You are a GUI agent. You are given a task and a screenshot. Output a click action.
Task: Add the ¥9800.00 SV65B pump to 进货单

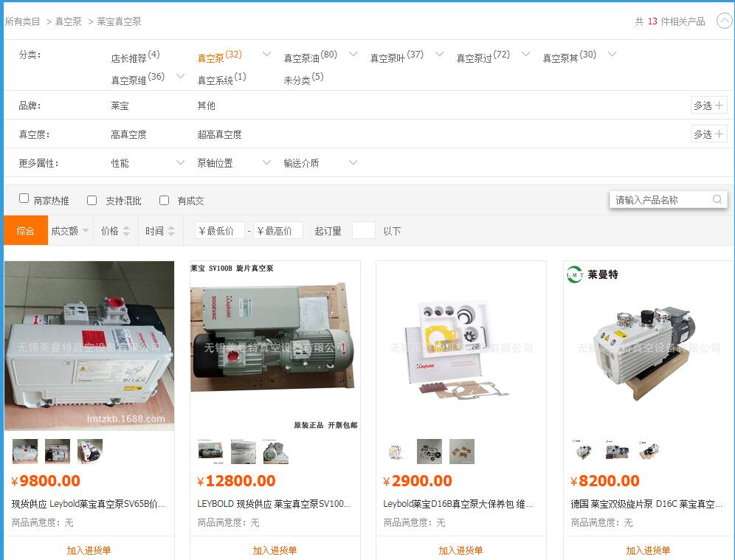click(89, 550)
